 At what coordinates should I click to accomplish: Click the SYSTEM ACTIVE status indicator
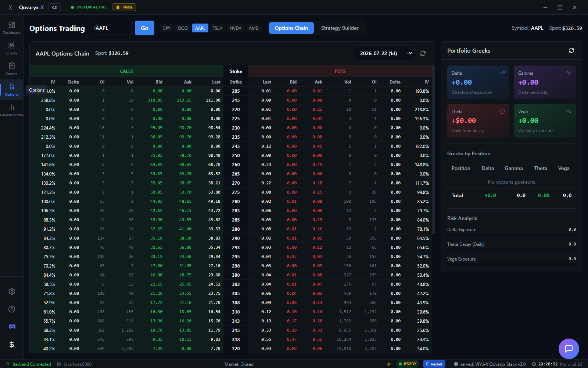(89, 7)
